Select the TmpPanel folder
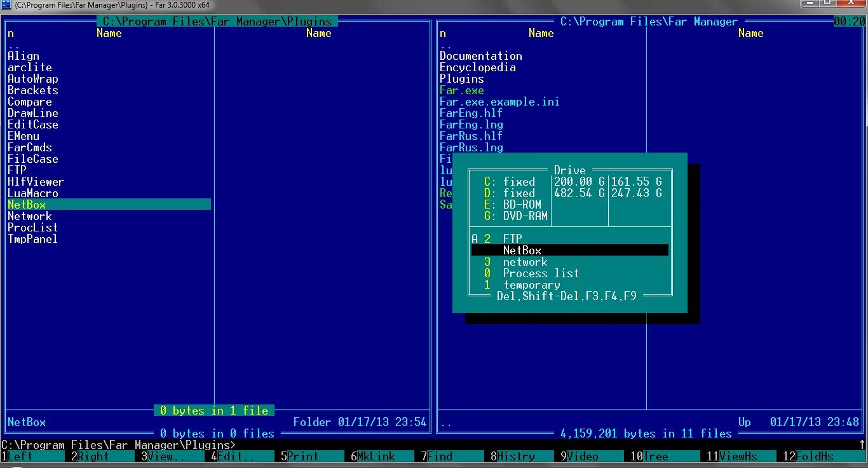The image size is (868, 468). (x=33, y=239)
